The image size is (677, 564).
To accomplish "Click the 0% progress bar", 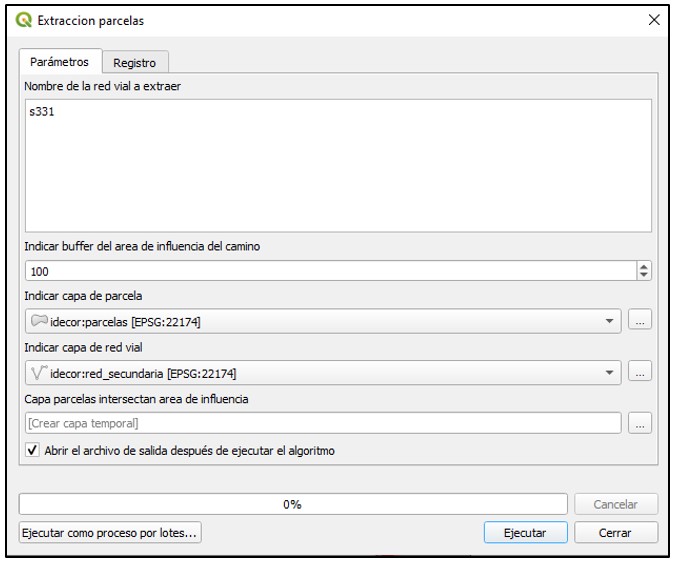I will coord(293,504).
